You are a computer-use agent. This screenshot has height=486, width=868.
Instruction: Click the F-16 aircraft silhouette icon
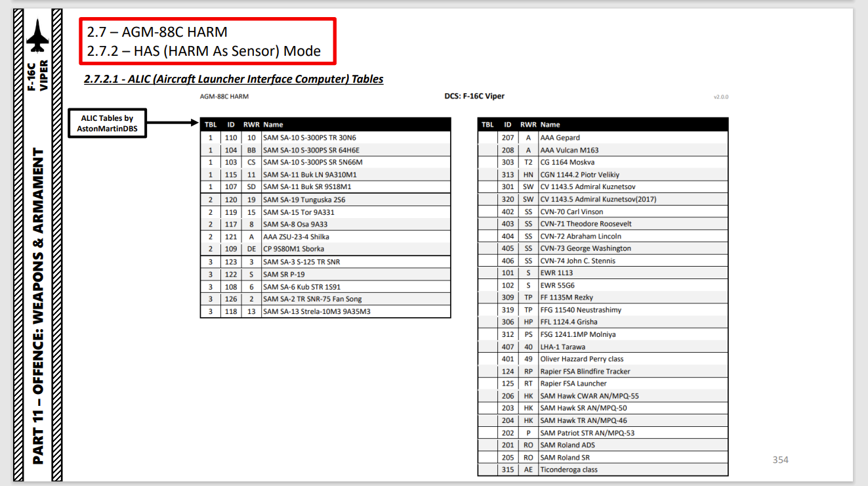(38, 37)
